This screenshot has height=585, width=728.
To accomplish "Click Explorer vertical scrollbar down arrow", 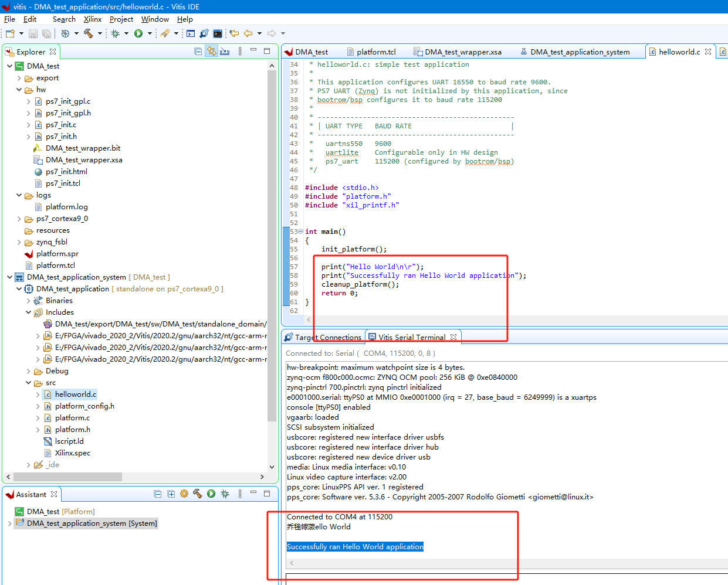I will (x=272, y=467).
